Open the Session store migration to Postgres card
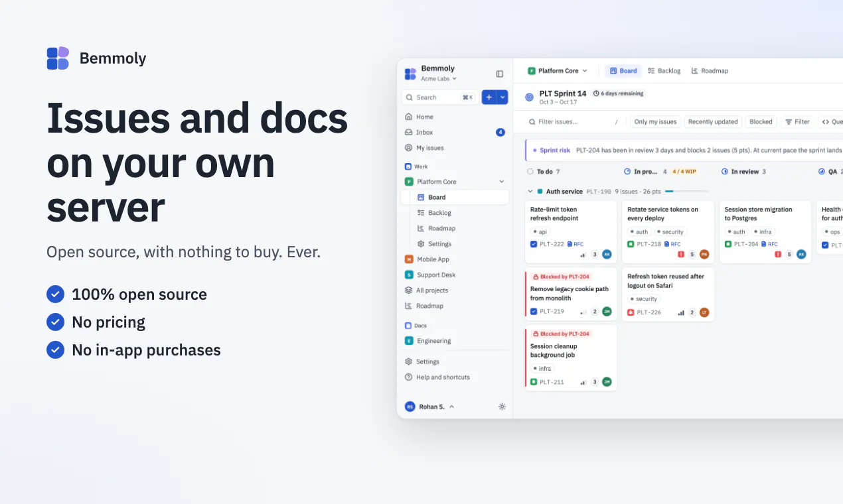Viewport: 843px width, 504px height. point(765,231)
